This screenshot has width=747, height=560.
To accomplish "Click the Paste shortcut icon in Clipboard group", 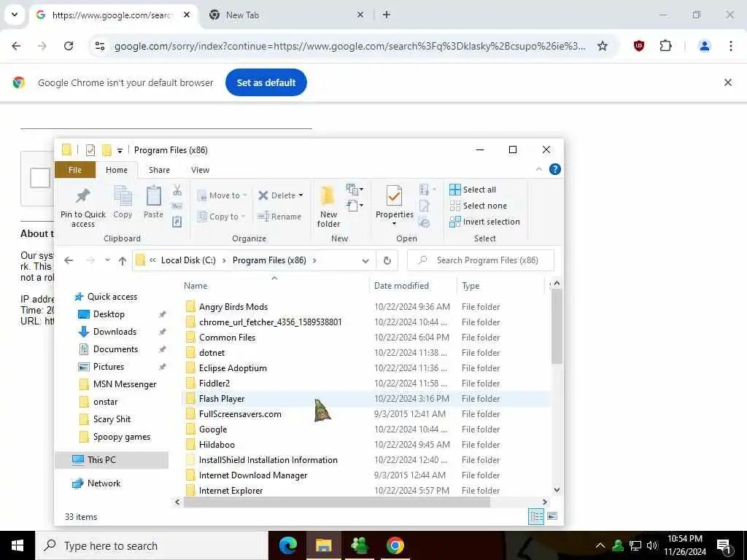I will 177,222.
